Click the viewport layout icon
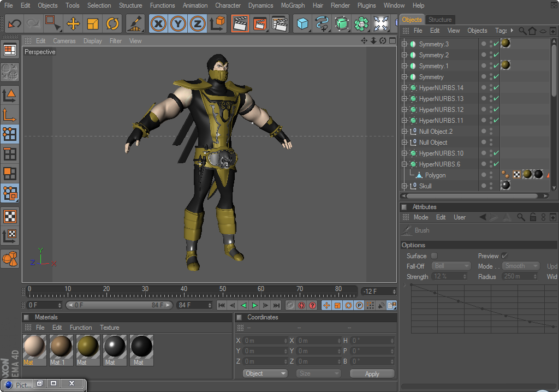 click(10, 50)
